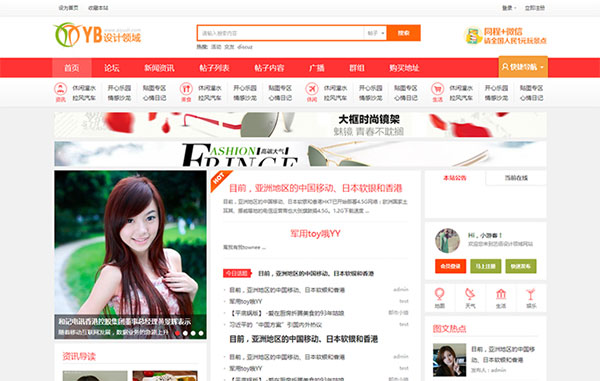Open the 新闻资讯 nav item
600x381 pixels.
[x=159, y=68]
